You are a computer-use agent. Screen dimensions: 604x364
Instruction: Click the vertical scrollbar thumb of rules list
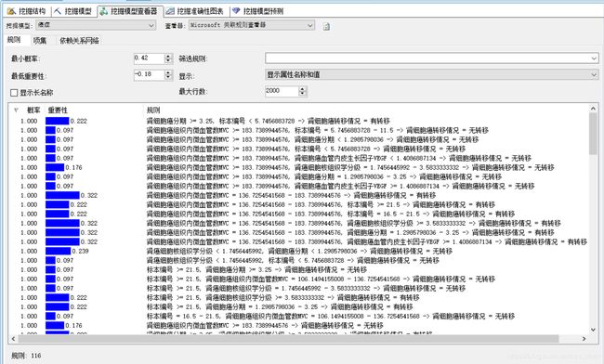coord(593,134)
